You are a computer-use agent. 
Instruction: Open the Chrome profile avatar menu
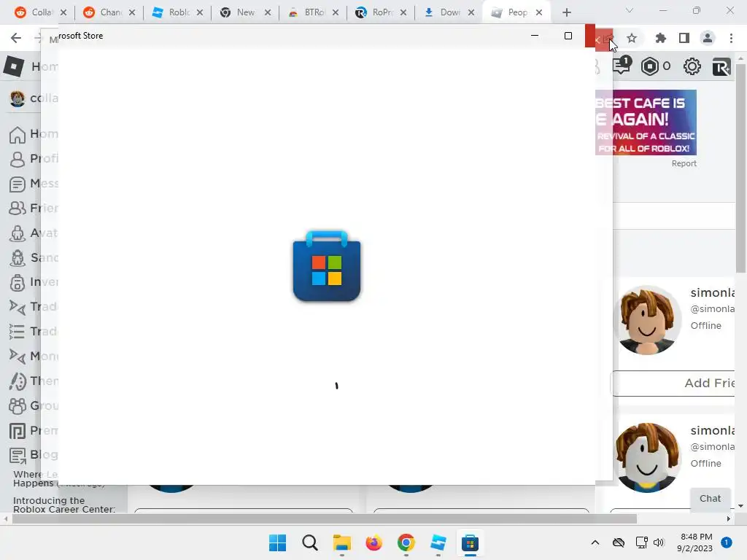(708, 38)
